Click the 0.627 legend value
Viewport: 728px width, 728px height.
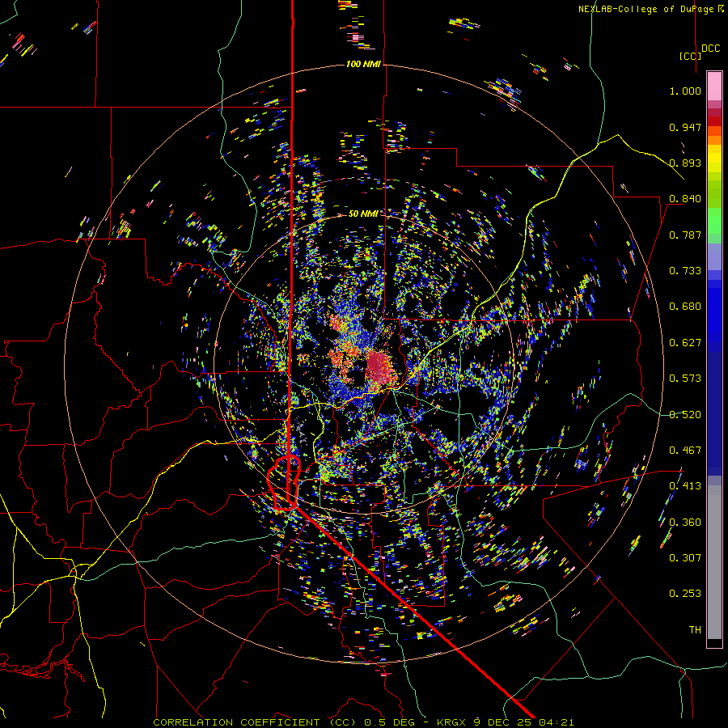[685, 343]
